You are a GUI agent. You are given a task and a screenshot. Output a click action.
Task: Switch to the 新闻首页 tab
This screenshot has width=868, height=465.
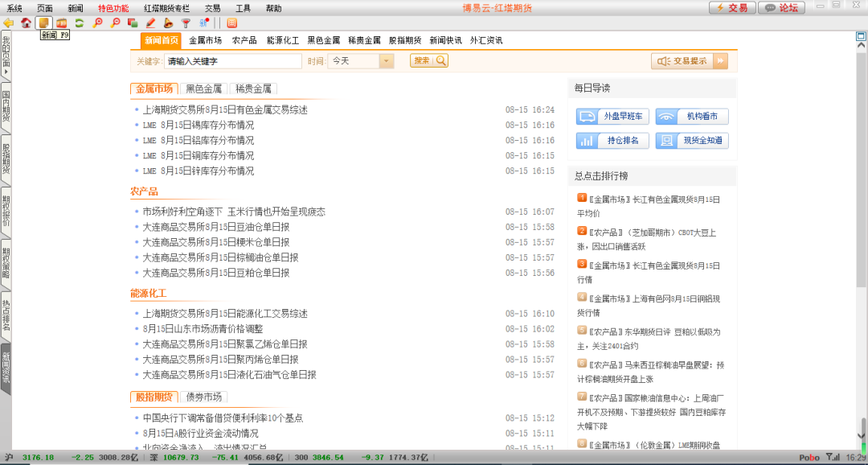point(161,40)
